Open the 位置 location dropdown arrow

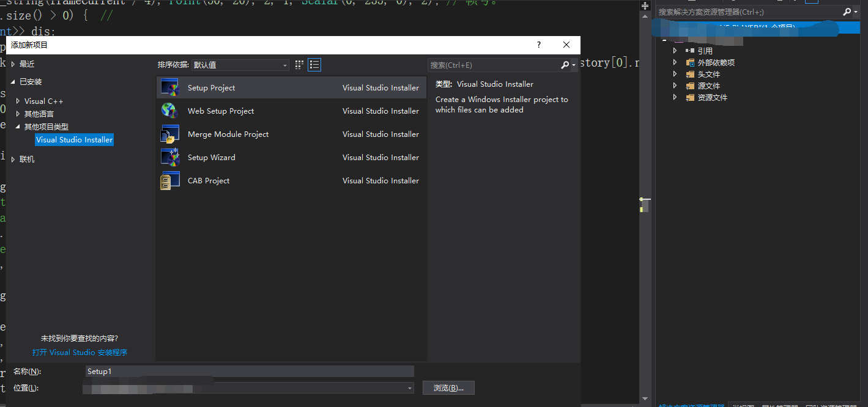(409, 387)
